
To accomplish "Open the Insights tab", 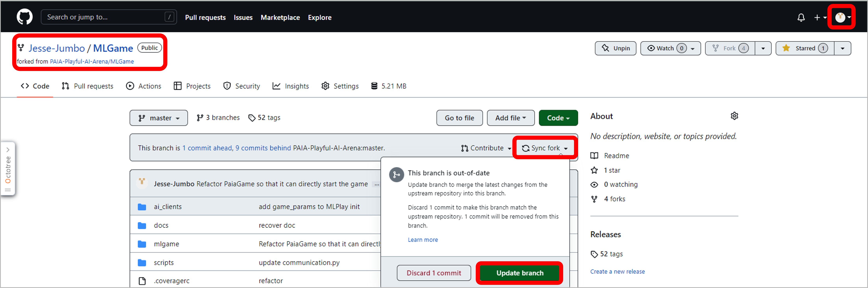I will [x=290, y=86].
